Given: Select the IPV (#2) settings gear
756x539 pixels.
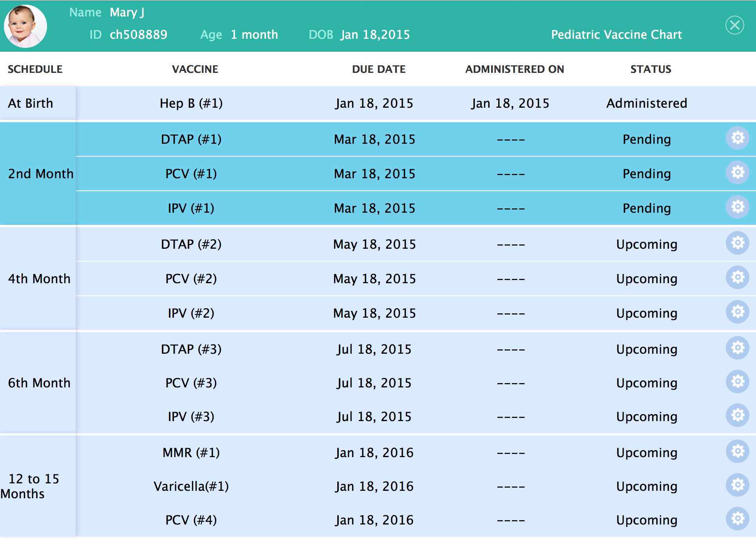Looking at the screenshot, I should (738, 312).
